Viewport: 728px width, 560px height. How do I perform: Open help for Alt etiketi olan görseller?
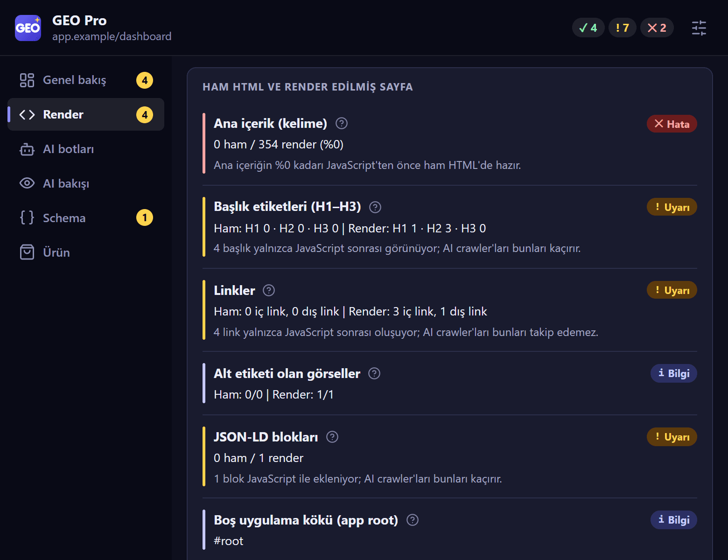pyautogui.click(x=374, y=373)
